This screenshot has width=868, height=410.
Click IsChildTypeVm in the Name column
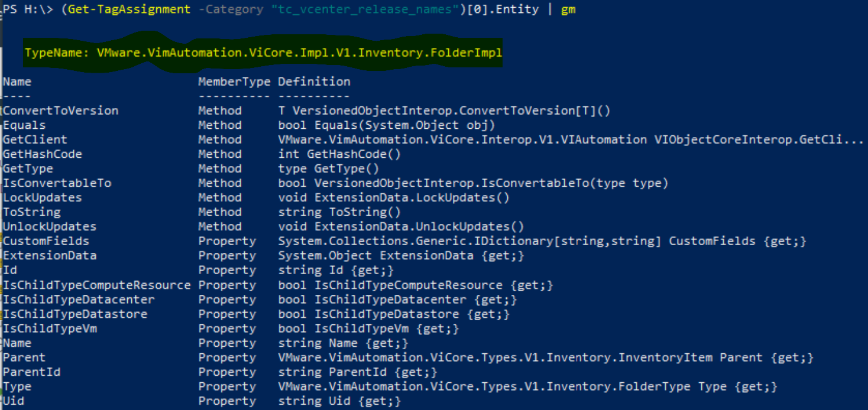click(x=50, y=328)
